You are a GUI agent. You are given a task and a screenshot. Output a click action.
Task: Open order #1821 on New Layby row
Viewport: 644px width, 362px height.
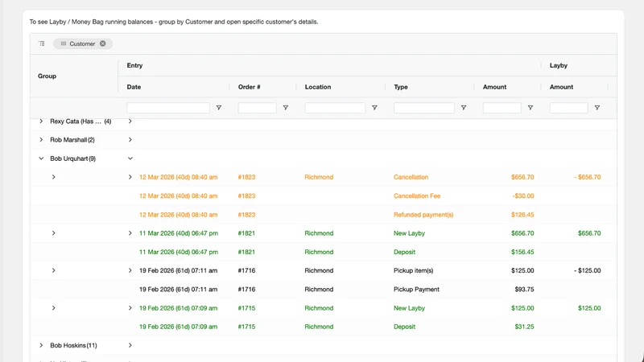pyautogui.click(x=246, y=233)
